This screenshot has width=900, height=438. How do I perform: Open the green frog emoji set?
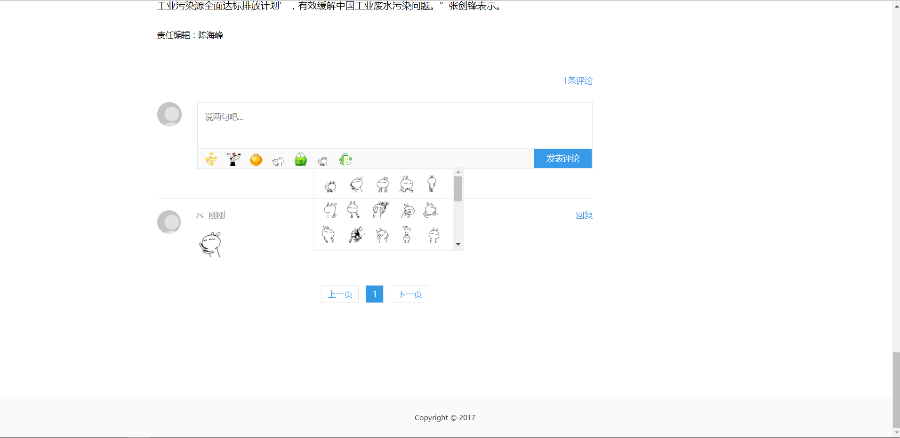click(x=301, y=159)
